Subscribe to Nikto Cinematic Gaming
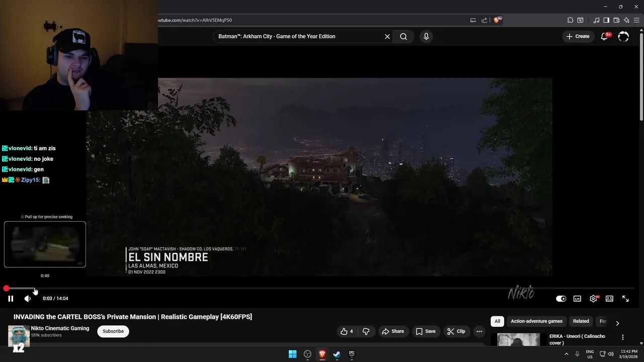 [x=113, y=331]
